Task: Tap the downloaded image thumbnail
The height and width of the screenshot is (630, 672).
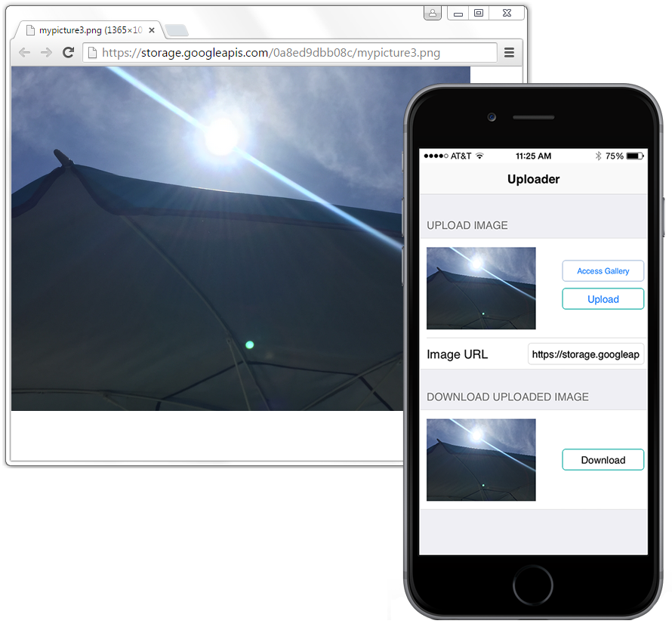Action: 481,460
